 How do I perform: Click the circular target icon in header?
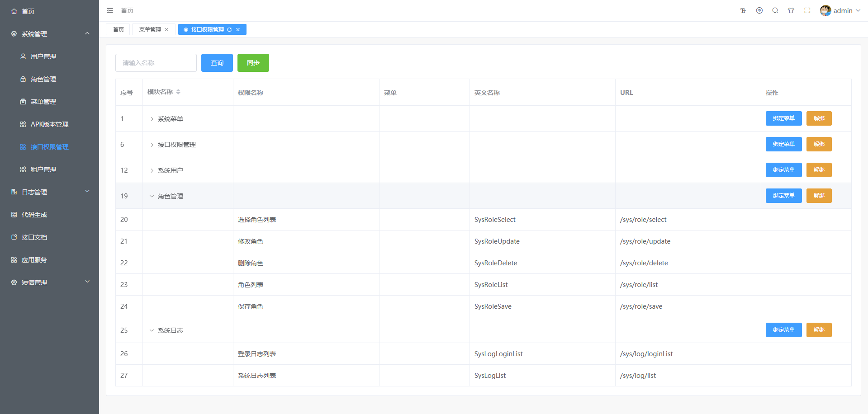click(759, 10)
